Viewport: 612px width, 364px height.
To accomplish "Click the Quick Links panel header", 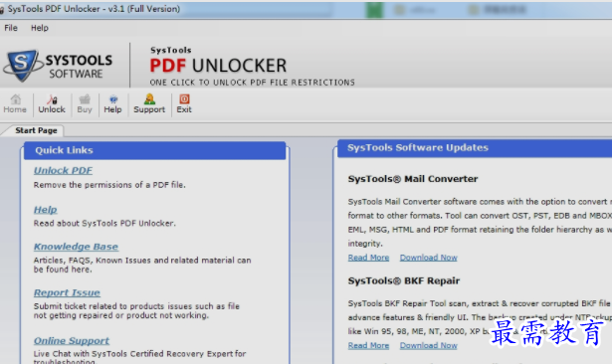I will [155, 150].
